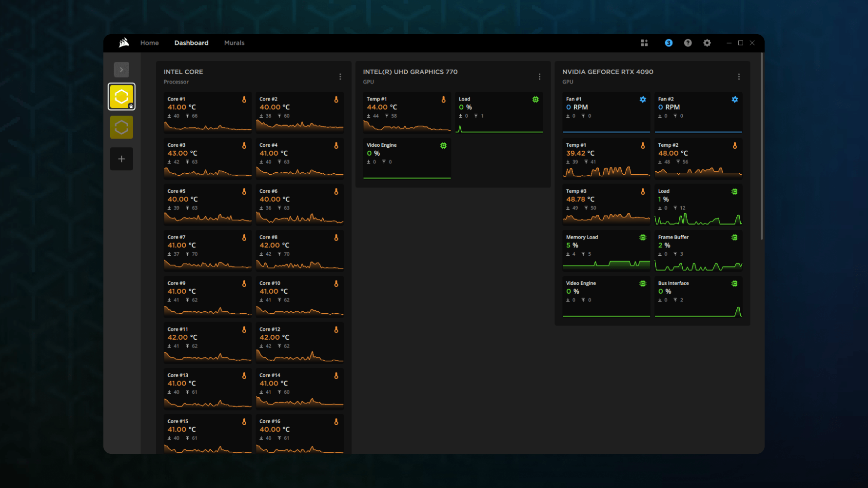The width and height of the screenshot is (868, 488).
Task: Click the Core #15 label
Action: (x=178, y=421)
